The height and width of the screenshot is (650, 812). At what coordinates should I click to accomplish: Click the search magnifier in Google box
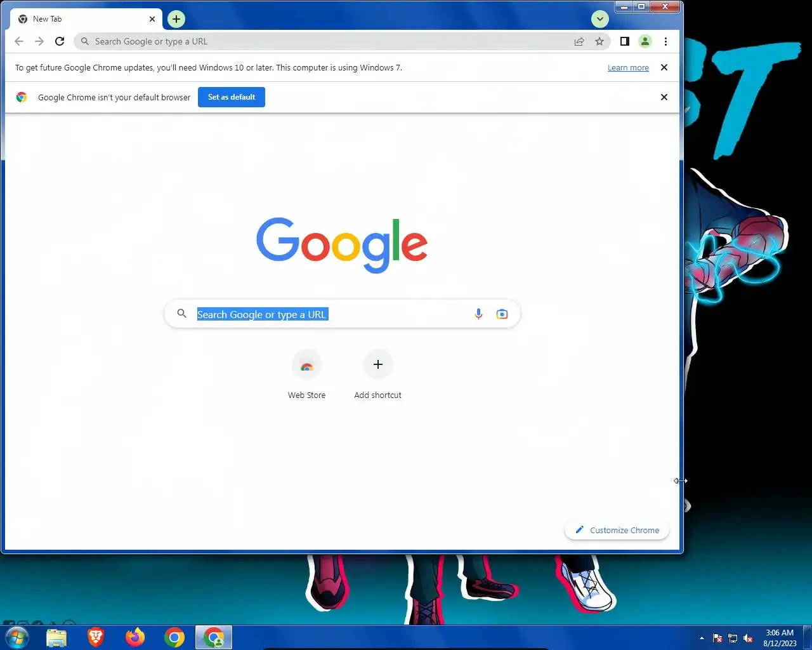(182, 314)
